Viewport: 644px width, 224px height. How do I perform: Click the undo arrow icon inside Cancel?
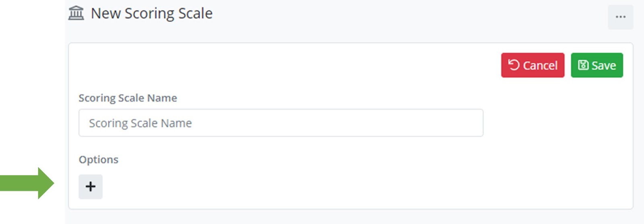pyautogui.click(x=514, y=65)
